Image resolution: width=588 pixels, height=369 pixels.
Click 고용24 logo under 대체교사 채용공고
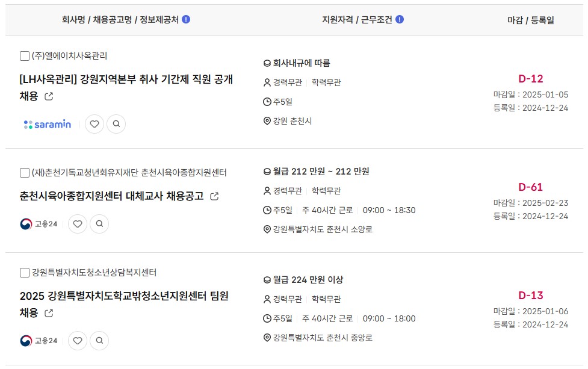(x=39, y=224)
